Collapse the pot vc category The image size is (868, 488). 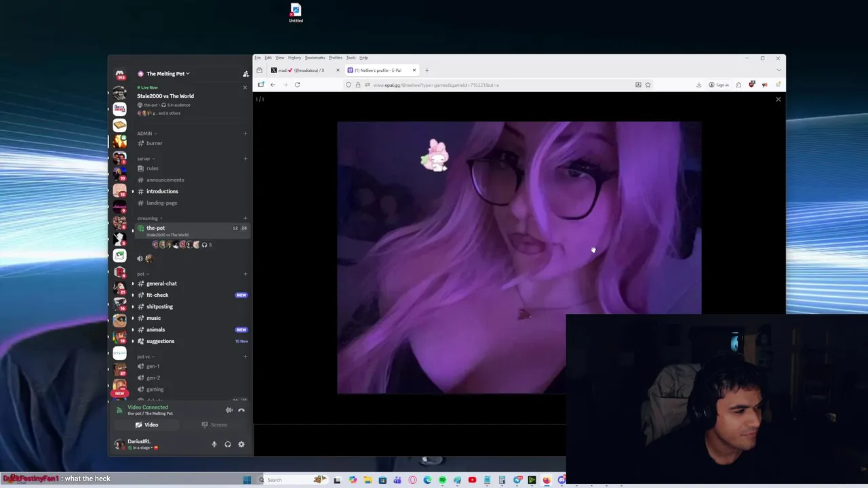[x=144, y=357]
